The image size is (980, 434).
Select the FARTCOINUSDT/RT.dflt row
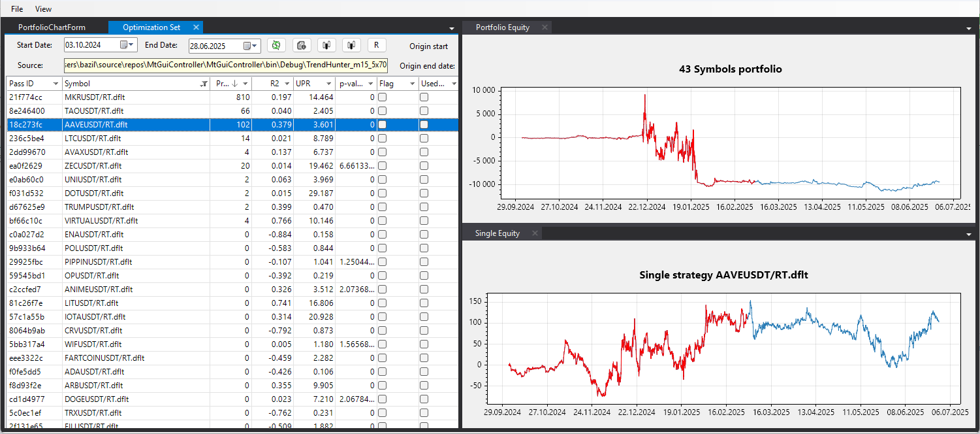tap(232, 358)
